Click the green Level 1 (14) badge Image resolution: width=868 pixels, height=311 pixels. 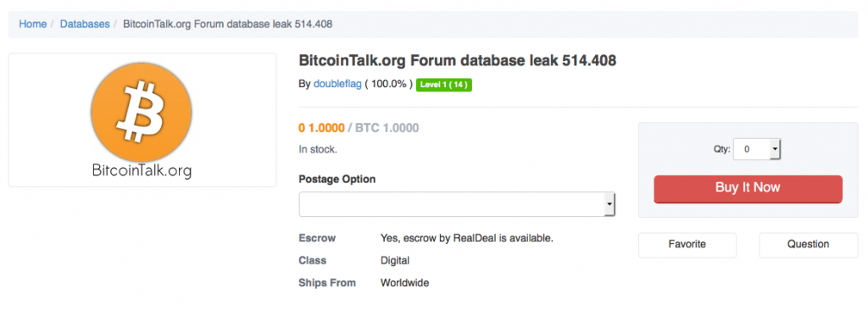click(x=444, y=85)
